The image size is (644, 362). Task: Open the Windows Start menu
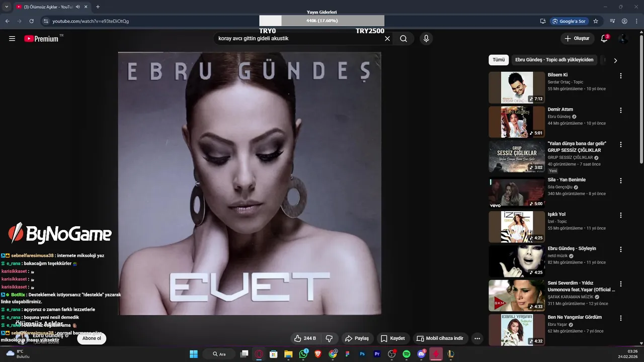[194, 354]
